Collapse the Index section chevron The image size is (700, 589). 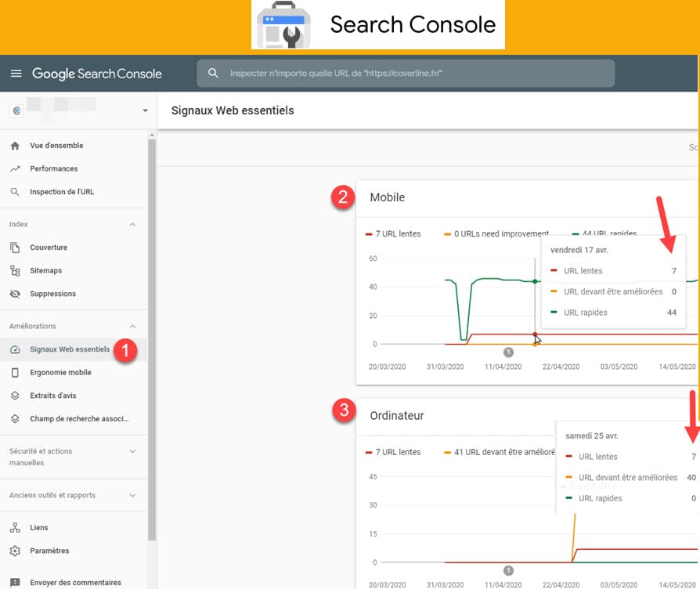click(132, 224)
